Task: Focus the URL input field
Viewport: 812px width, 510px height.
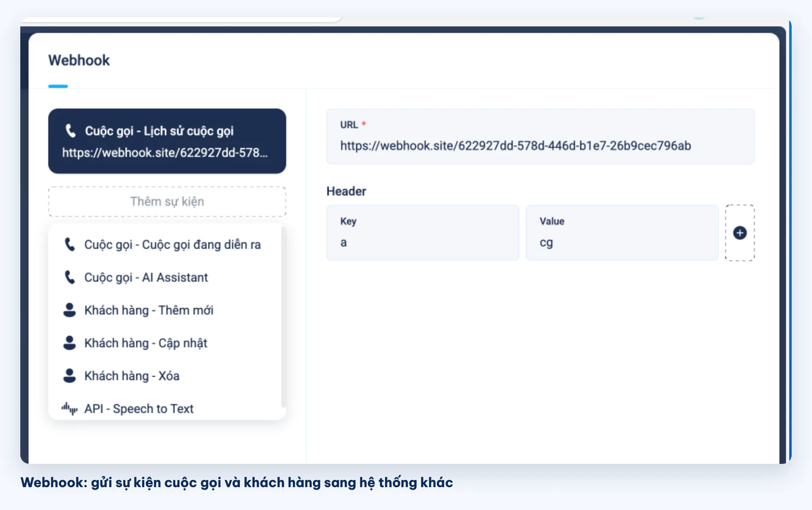Action: [x=540, y=137]
